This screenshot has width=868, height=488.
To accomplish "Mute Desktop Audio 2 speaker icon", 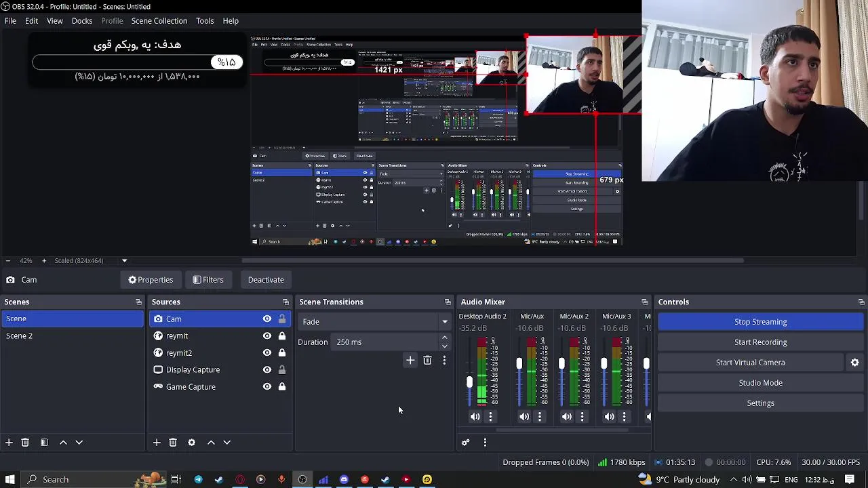I will (475, 417).
